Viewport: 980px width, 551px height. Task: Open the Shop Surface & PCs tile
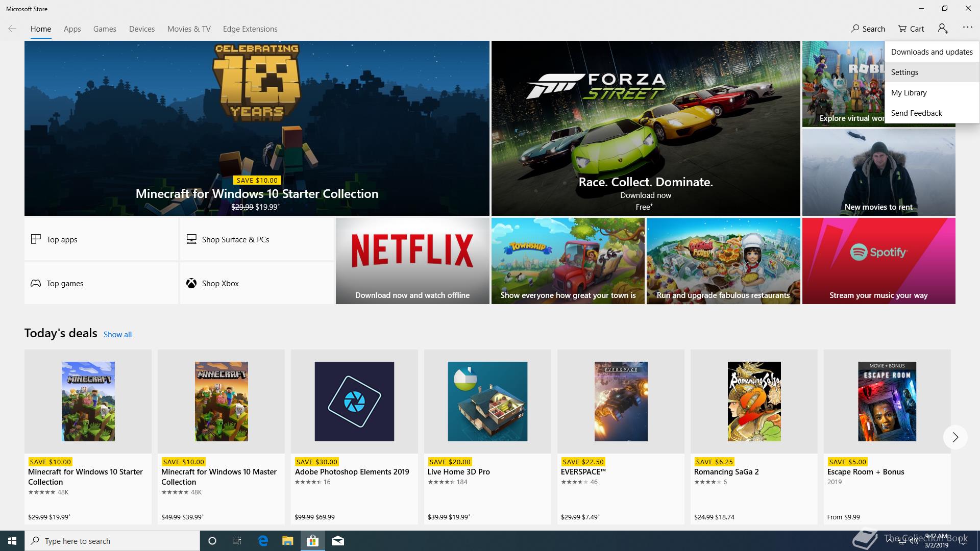coord(257,239)
